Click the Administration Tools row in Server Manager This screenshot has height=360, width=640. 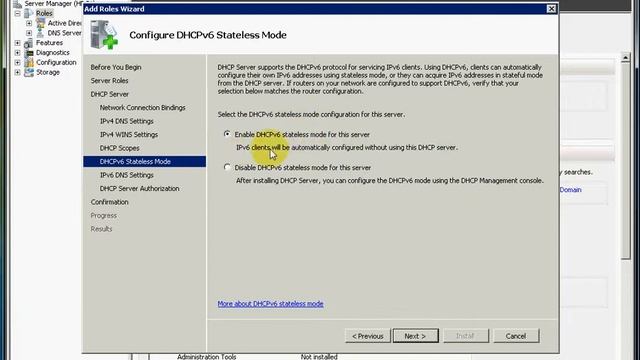pos(207,357)
